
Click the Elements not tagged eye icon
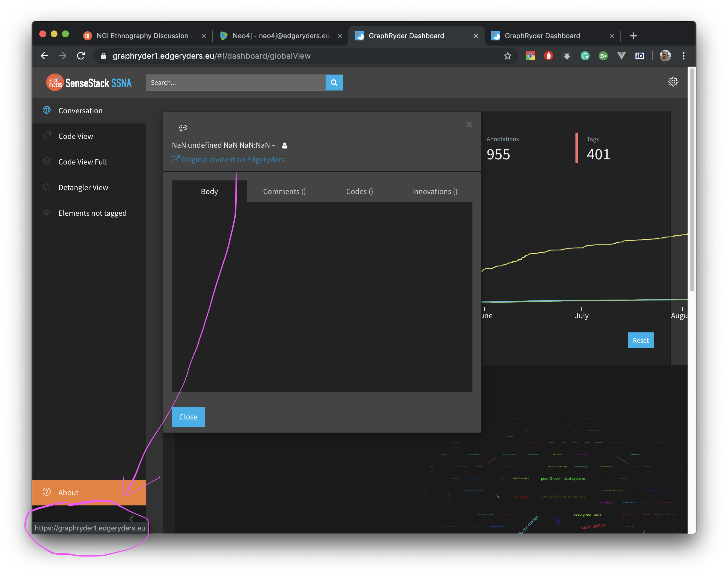pos(47,213)
